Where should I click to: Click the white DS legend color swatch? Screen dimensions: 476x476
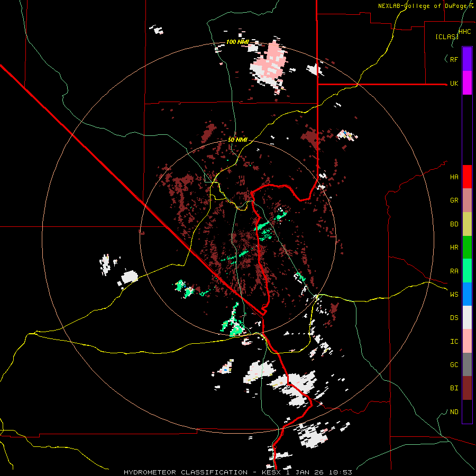(467, 317)
